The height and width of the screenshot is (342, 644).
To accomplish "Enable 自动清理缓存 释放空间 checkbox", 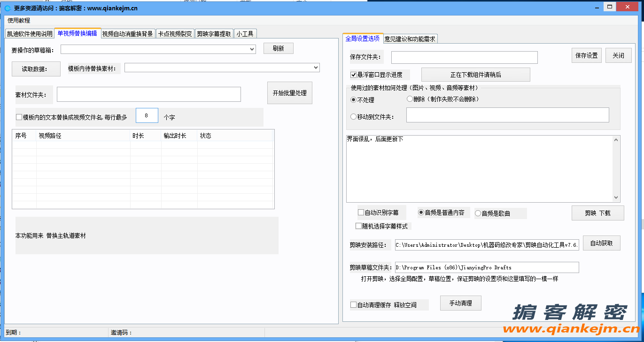I will 354,305.
